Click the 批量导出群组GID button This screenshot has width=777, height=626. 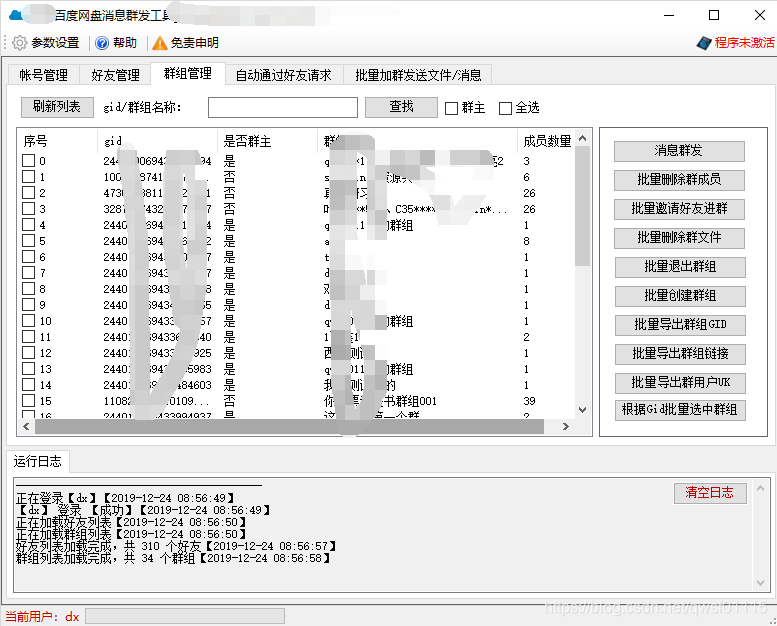coord(680,325)
